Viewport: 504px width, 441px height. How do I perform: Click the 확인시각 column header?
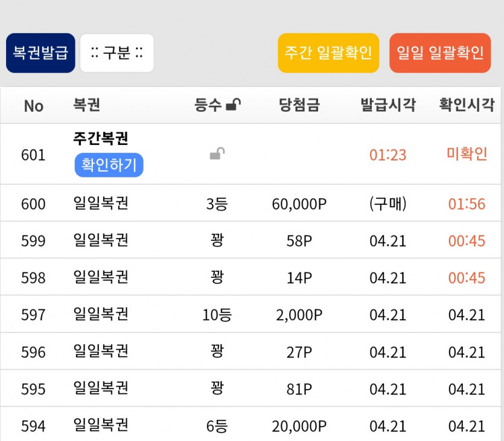point(467,105)
